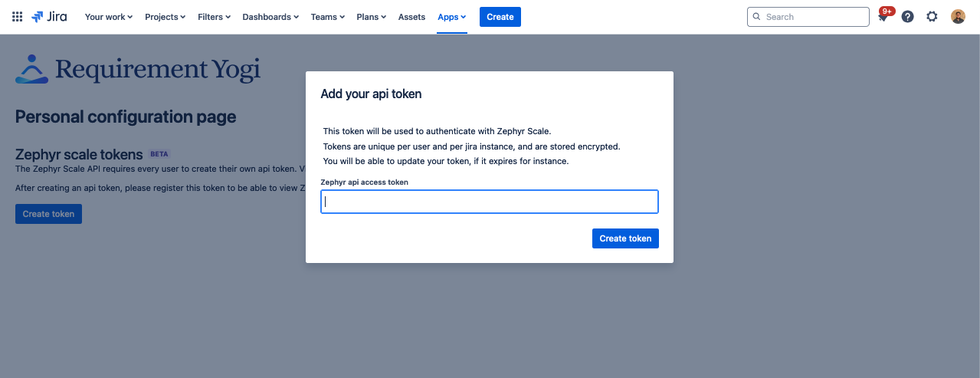Click the Jira logo

pos(49,17)
